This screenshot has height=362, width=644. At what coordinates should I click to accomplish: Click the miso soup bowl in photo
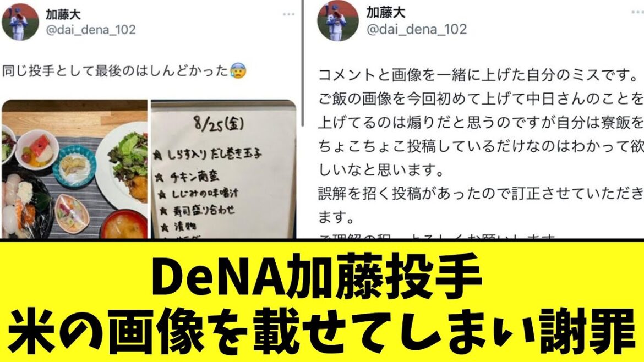click(x=124, y=224)
